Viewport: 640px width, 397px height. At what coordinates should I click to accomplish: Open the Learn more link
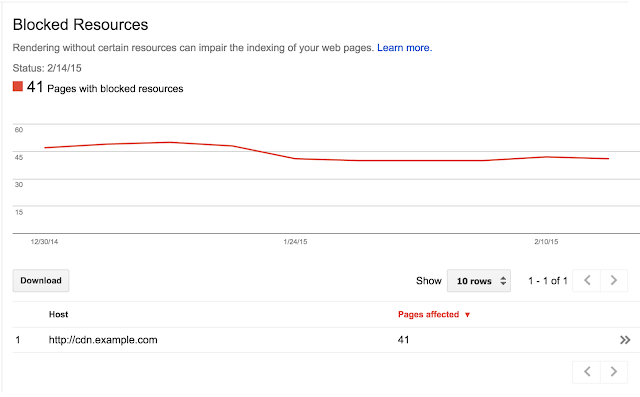[404, 48]
